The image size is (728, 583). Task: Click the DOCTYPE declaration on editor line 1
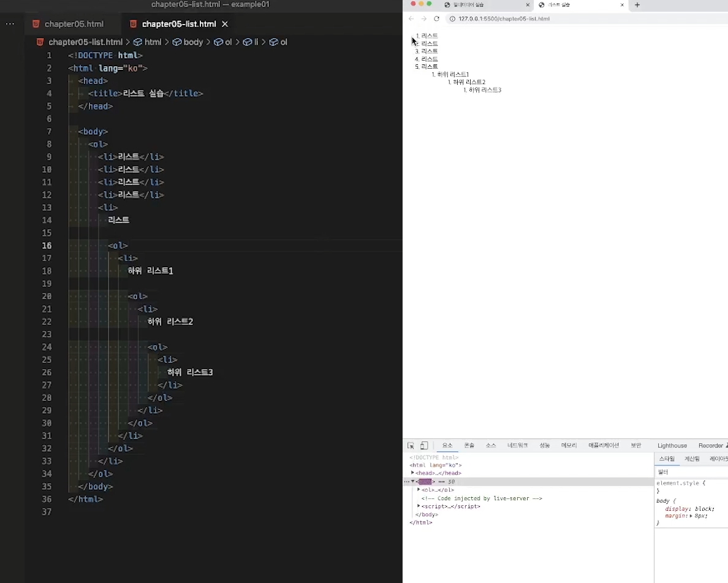[105, 55]
